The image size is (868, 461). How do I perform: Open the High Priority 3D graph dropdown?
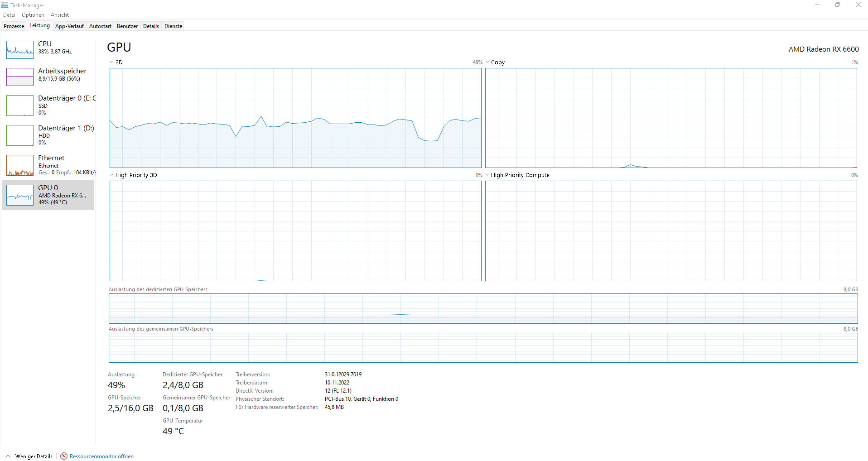(x=111, y=175)
